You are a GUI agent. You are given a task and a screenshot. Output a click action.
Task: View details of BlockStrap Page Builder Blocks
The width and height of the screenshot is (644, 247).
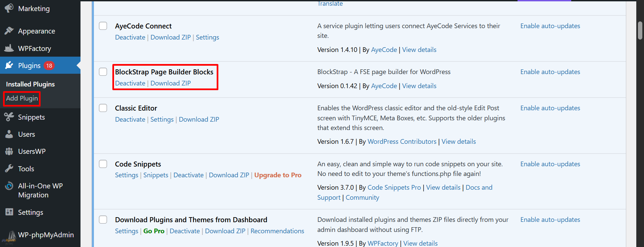pos(419,86)
